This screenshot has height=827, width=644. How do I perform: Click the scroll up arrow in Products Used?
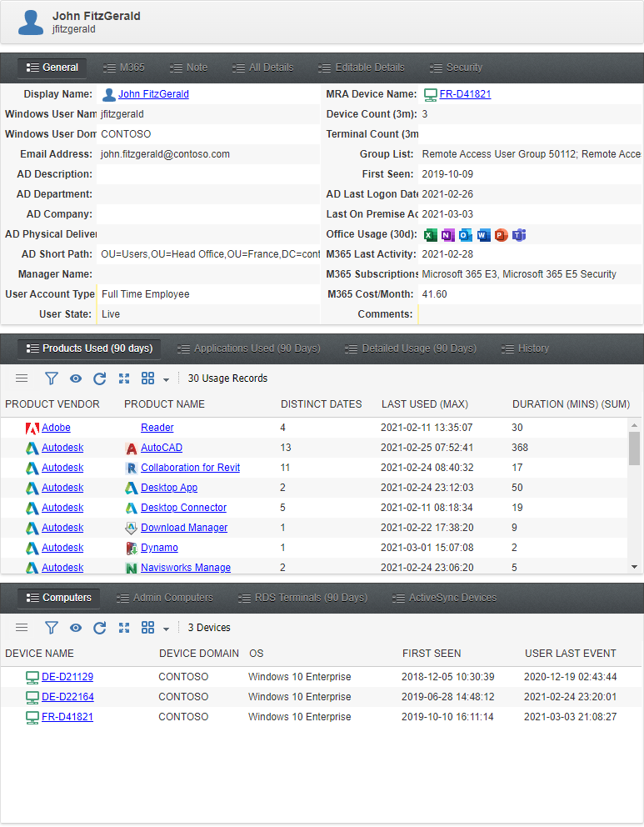pos(635,425)
